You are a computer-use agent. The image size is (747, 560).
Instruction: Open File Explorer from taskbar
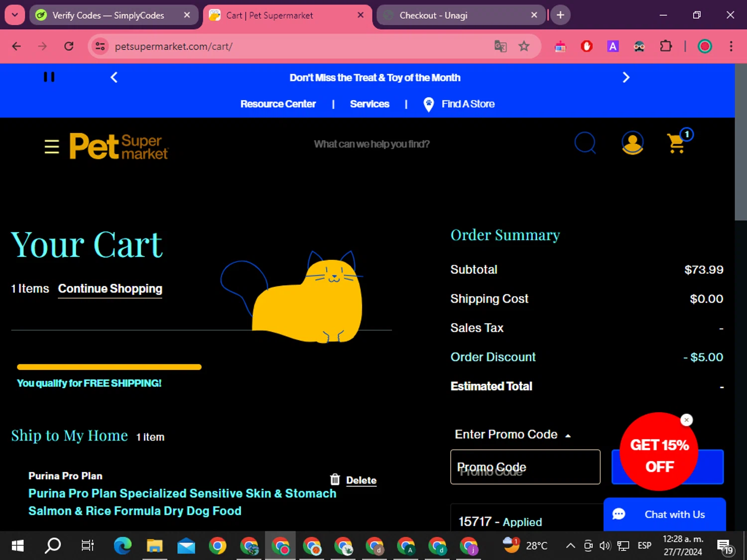pos(155,546)
